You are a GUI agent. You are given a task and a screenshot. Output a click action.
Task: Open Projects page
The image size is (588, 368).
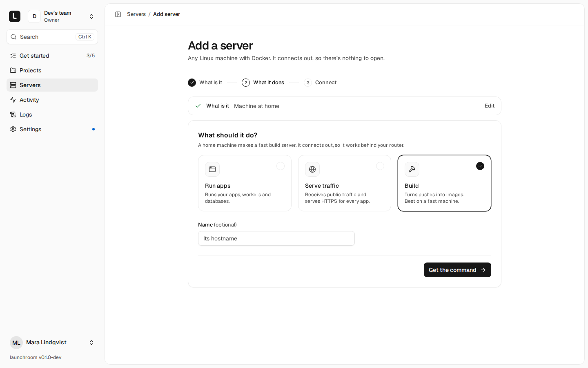pos(52,70)
